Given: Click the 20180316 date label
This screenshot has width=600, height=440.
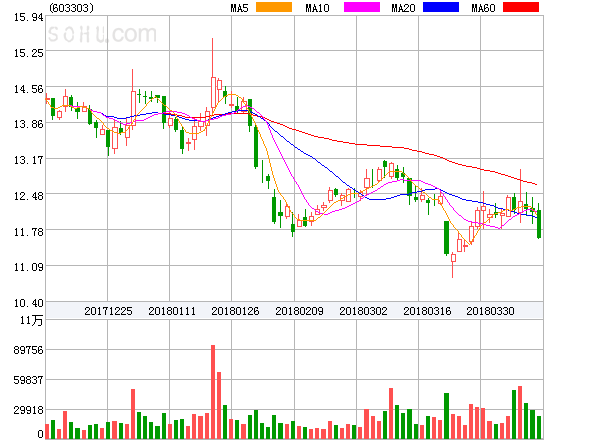Looking at the screenshot, I should pyautogui.click(x=427, y=311).
